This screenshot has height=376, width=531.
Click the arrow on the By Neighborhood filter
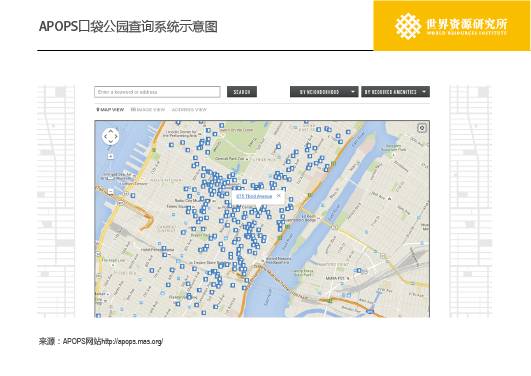click(353, 92)
